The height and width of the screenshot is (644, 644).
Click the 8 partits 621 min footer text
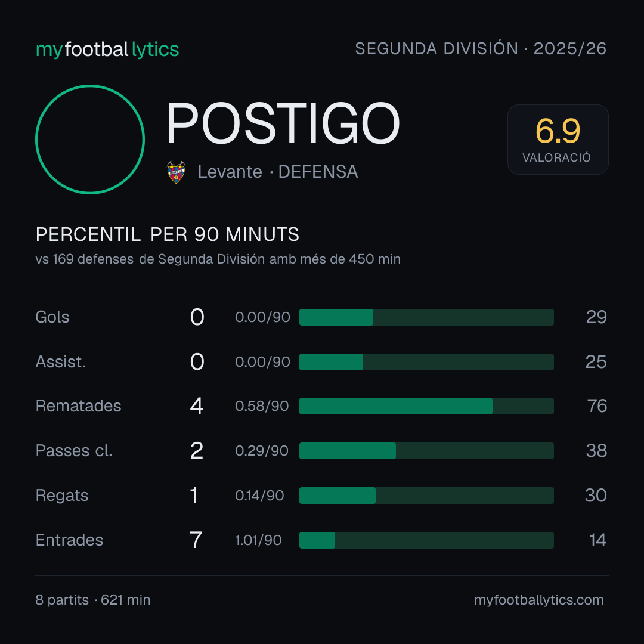pos(93,600)
